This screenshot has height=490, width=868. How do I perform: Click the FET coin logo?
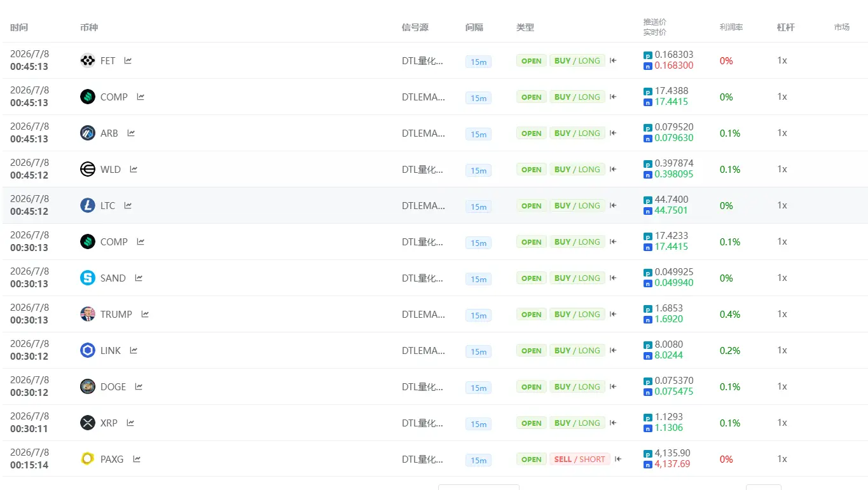(88, 60)
